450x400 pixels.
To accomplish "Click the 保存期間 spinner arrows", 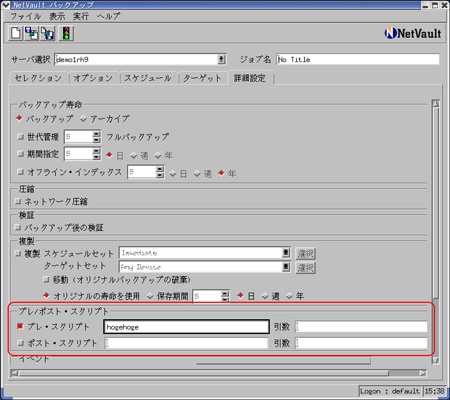I will pyautogui.click(x=225, y=296).
